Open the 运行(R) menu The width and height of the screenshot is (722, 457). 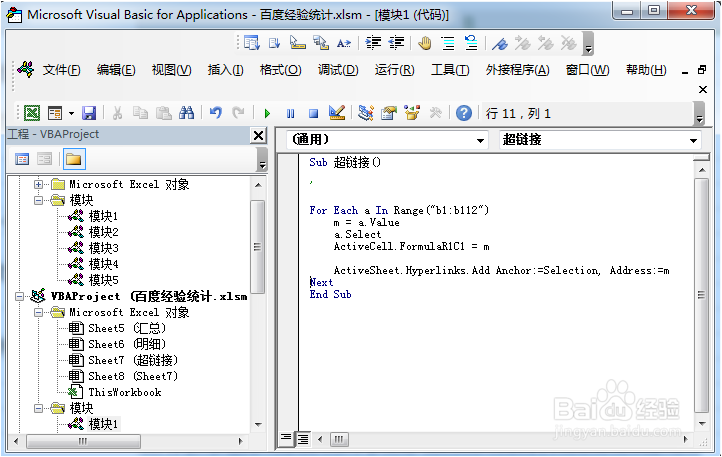(x=395, y=70)
